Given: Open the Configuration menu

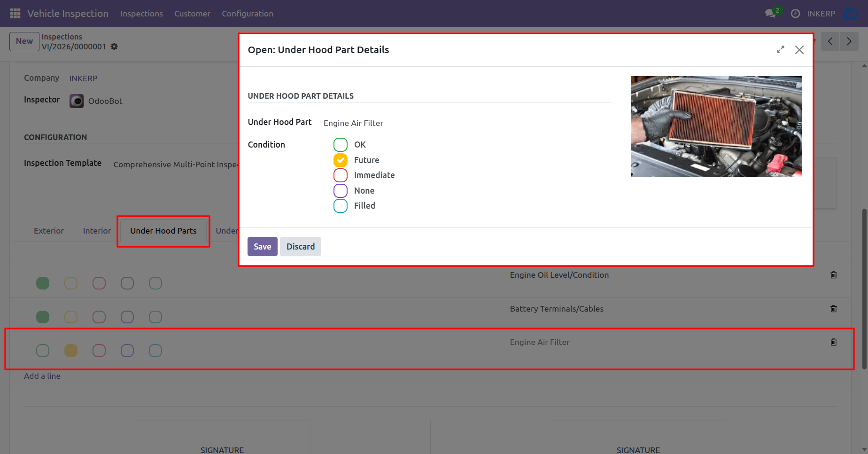Looking at the screenshot, I should [x=248, y=14].
